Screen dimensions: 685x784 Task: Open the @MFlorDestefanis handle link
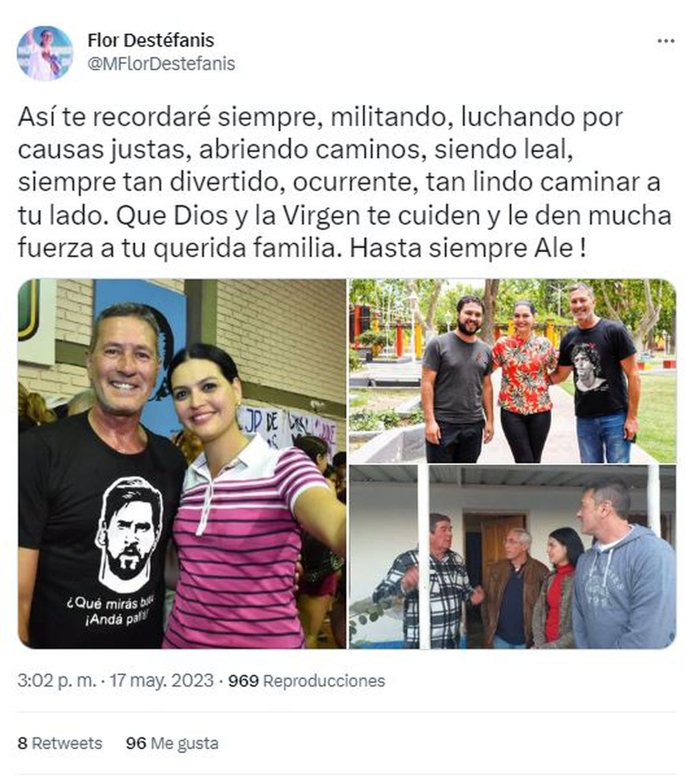coord(161,64)
